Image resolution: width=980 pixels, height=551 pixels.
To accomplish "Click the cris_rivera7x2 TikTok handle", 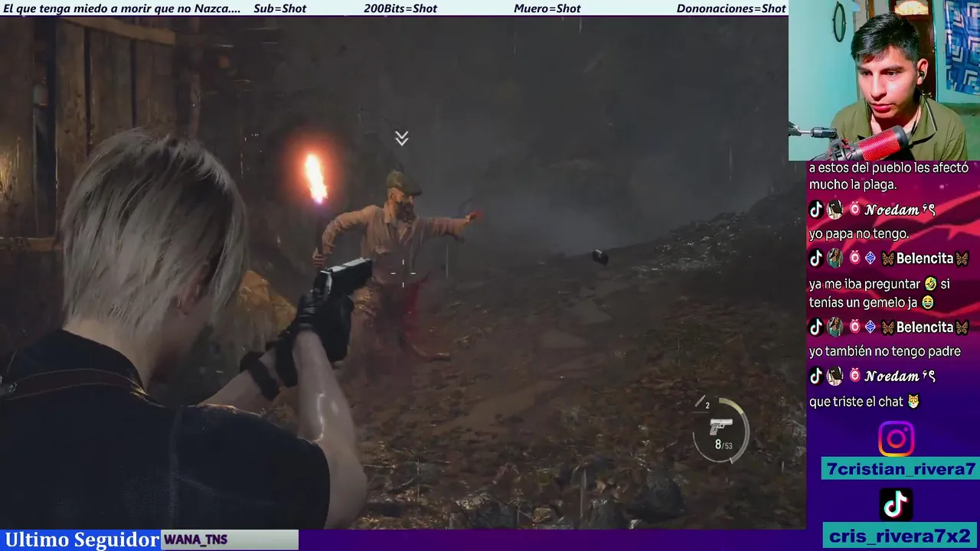I will tap(900, 535).
